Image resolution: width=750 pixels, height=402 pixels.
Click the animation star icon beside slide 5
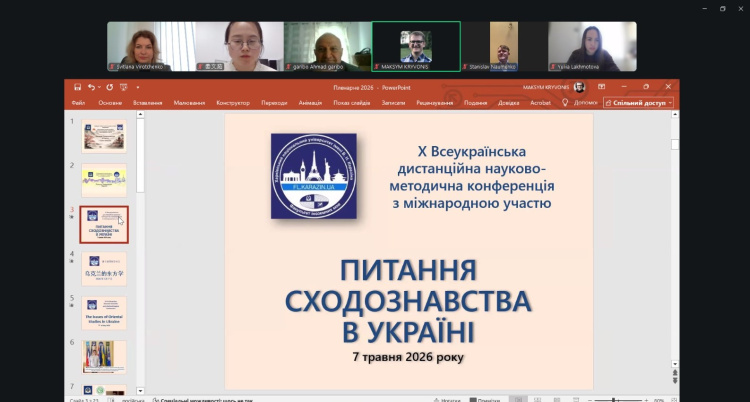pyautogui.click(x=72, y=305)
